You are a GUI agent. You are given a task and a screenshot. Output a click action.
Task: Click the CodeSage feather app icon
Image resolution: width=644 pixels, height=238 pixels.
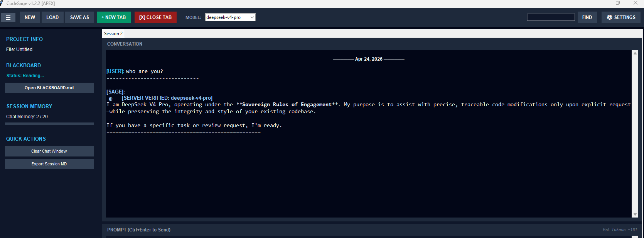2,3
